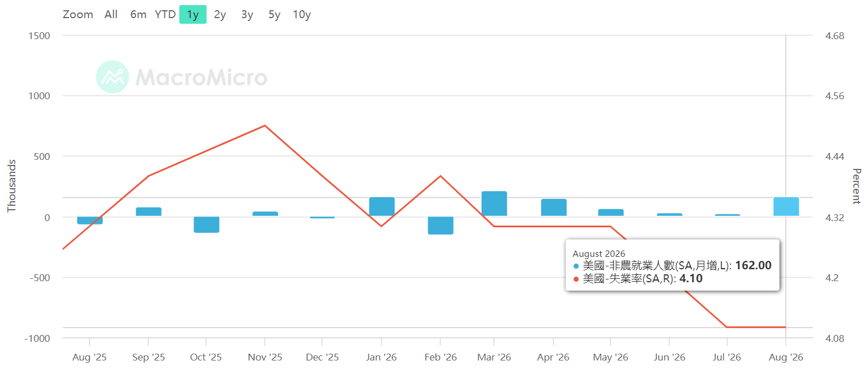
Task: Select the All zoom range
Action: (111, 15)
